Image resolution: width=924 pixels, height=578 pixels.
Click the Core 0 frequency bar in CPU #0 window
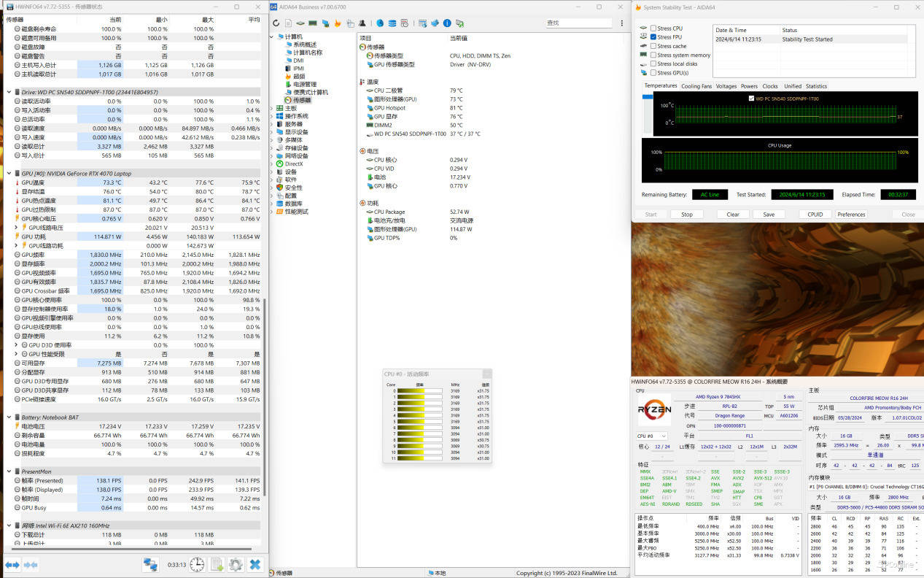pos(419,391)
